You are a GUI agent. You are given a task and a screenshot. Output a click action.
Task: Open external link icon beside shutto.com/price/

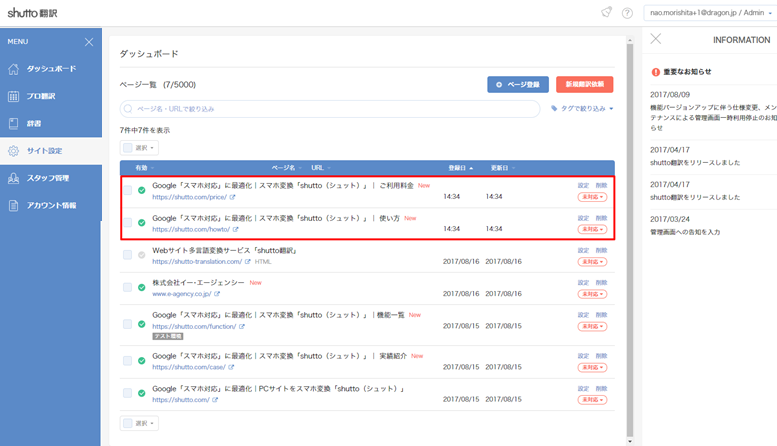pos(232,197)
